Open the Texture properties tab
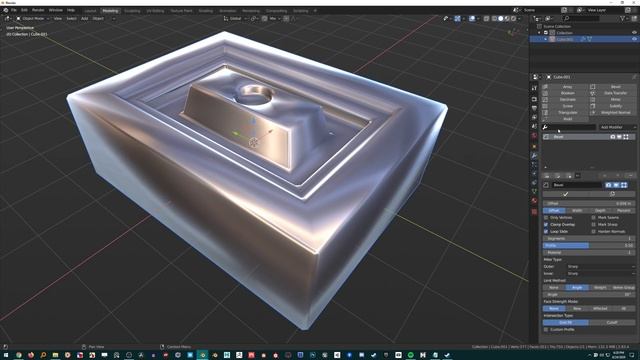Image resolution: width=640 pixels, height=360 pixels. (x=534, y=211)
